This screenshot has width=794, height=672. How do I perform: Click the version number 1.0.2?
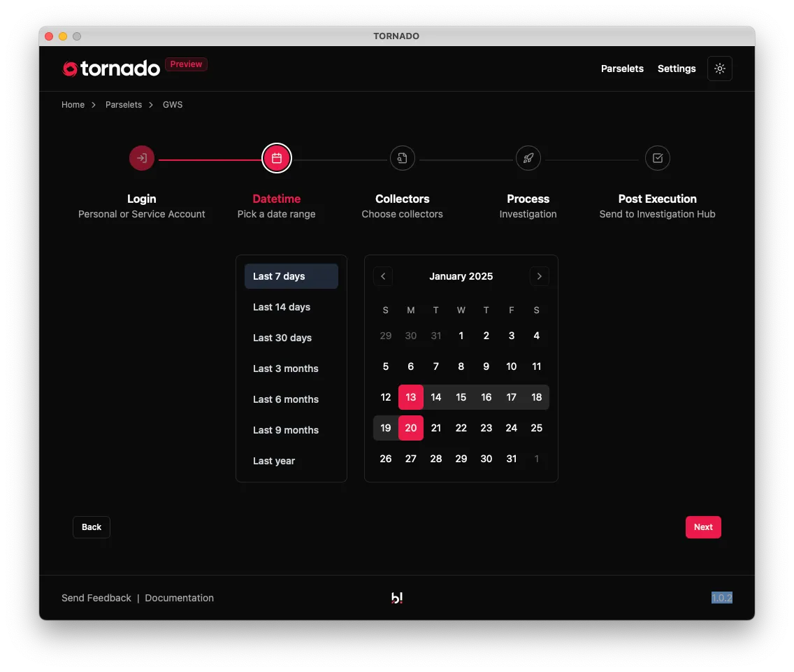pyautogui.click(x=721, y=598)
